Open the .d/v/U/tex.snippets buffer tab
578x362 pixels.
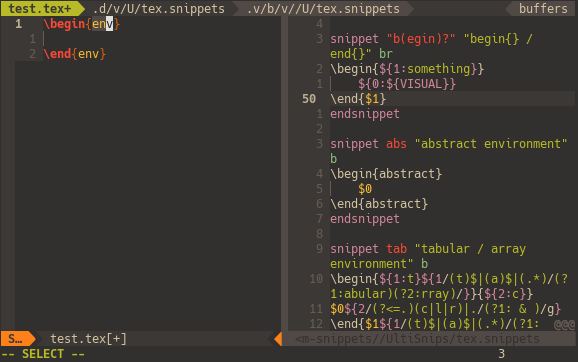point(159,8)
